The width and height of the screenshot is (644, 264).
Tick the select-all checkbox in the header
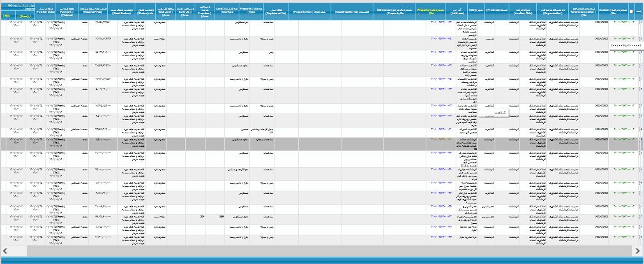click(631, 12)
